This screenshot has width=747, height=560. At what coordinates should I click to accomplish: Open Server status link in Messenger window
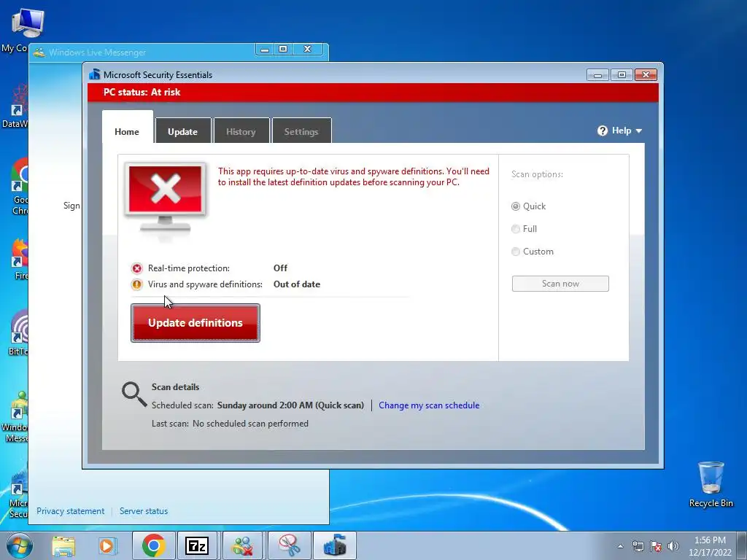[x=144, y=511]
